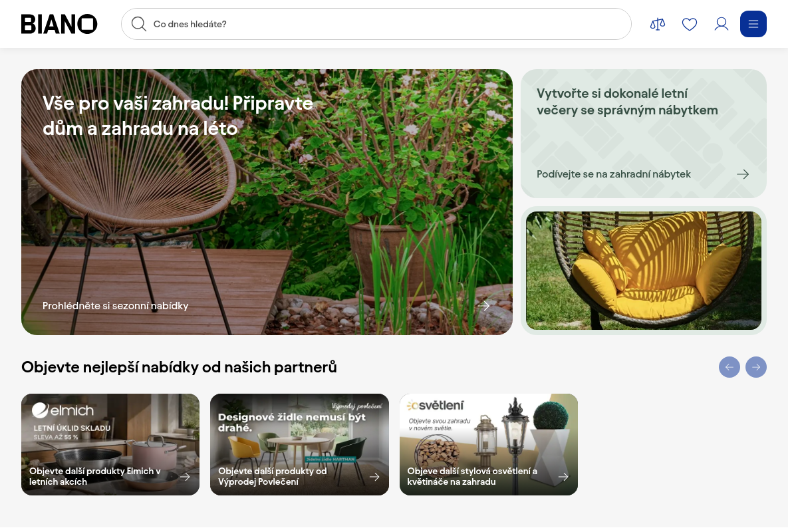The image size is (798, 532).
Task: Show next partner offers with right arrow
Action: [756, 367]
